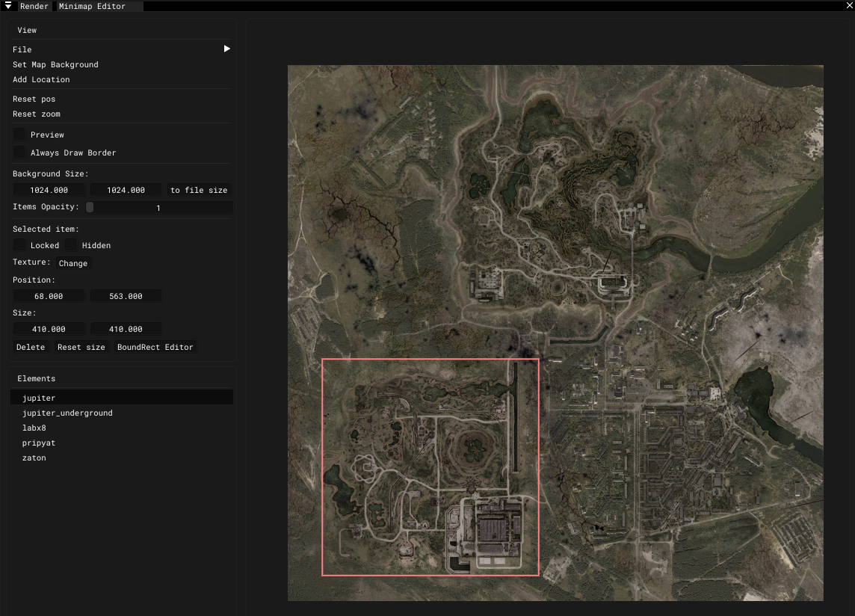Viewport: 855px width, 616px height.
Task: Reset the map position
Action: point(33,99)
